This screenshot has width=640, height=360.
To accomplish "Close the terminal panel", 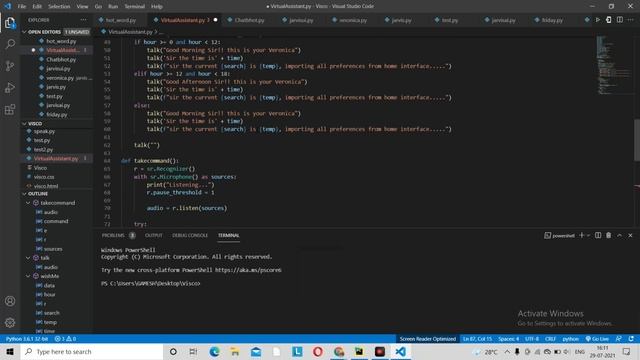I will (630, 236).
